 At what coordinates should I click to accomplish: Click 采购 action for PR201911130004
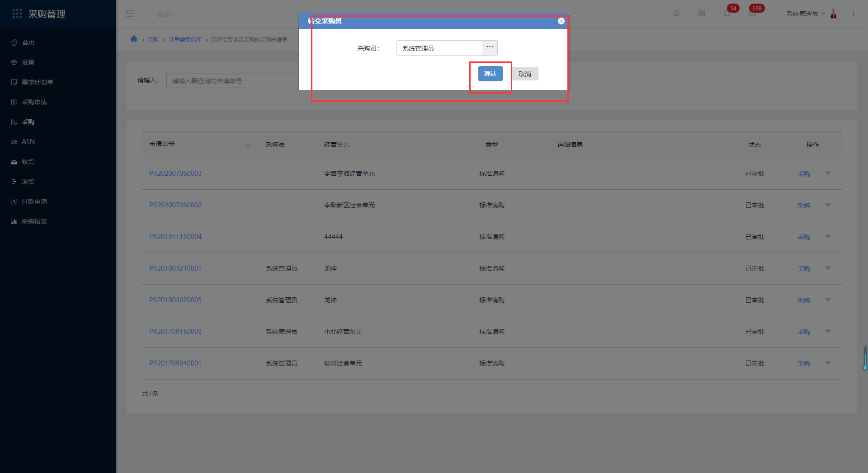803,237
